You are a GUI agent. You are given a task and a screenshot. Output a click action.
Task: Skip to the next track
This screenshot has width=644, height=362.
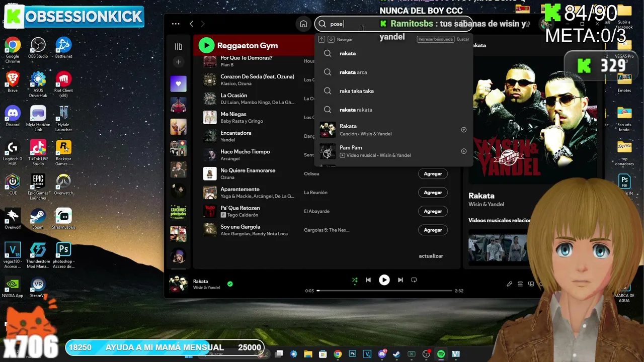pos(400,280)
